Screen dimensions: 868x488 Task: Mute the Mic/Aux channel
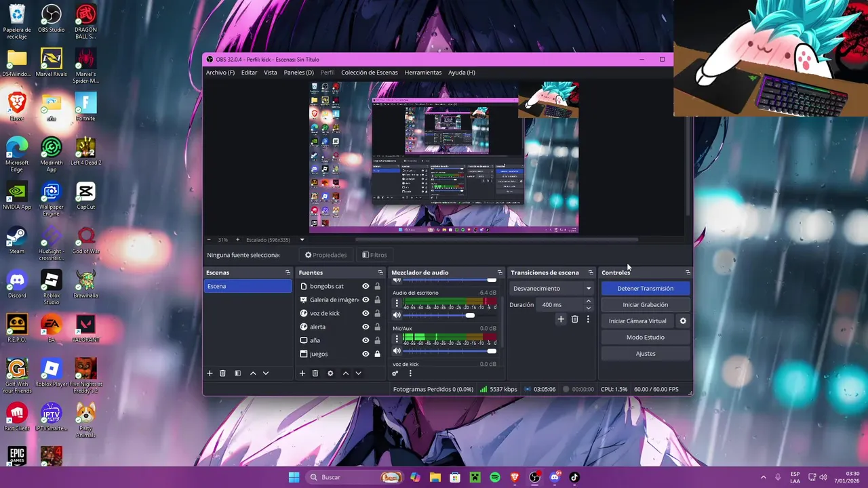(x=397, y=350)
